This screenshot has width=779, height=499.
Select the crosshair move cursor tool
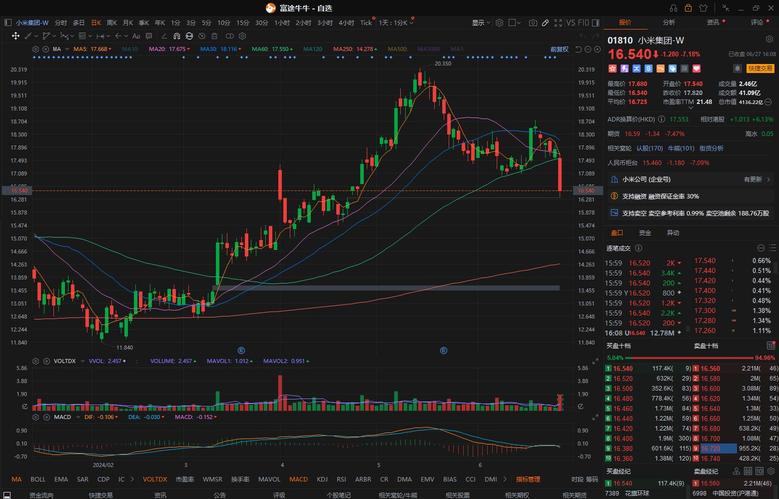pyautogui.click(x=15, y=36)
